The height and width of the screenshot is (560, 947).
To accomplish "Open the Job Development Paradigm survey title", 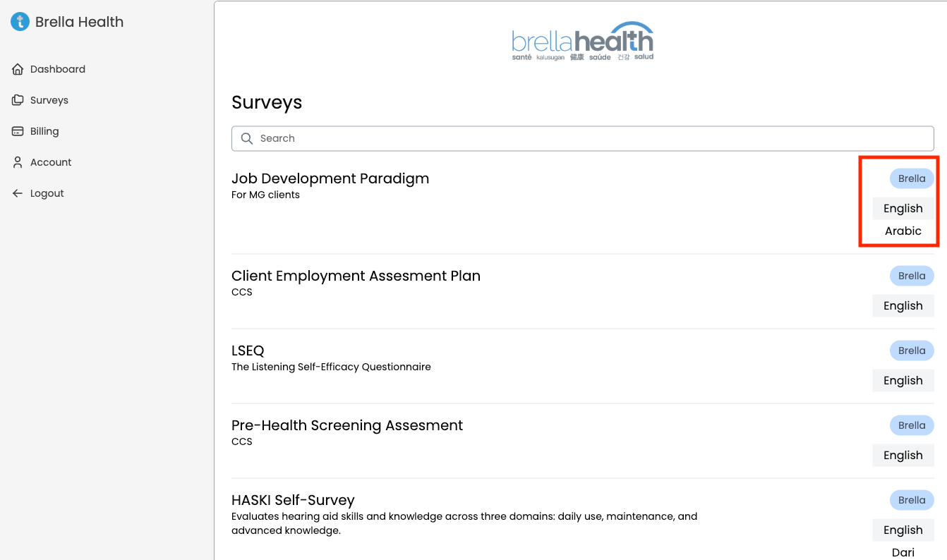I will tap(330, 178).
